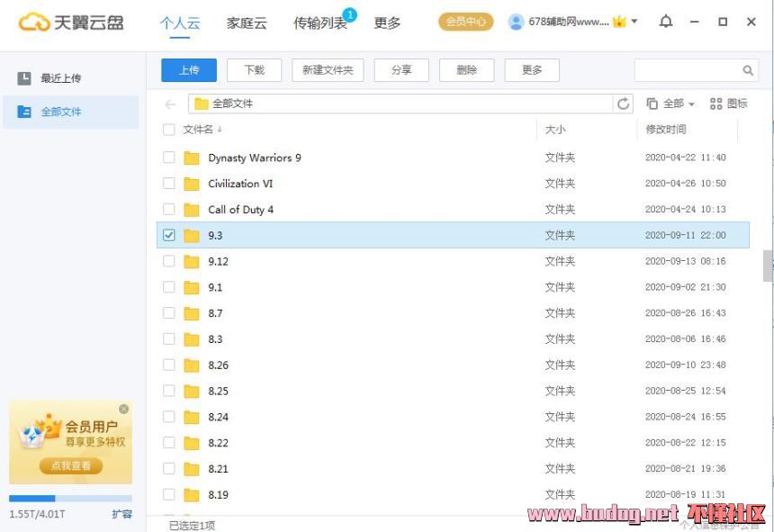Screen dimensions: 774x532
Task: Click the 扩容 expand storage link
Action: click(121, 514)
